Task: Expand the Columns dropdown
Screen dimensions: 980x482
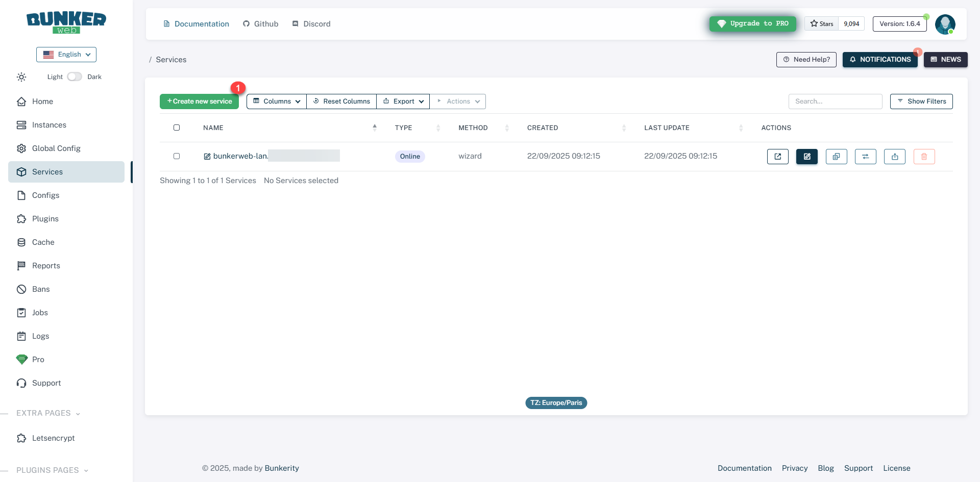Action: point(277,102)
